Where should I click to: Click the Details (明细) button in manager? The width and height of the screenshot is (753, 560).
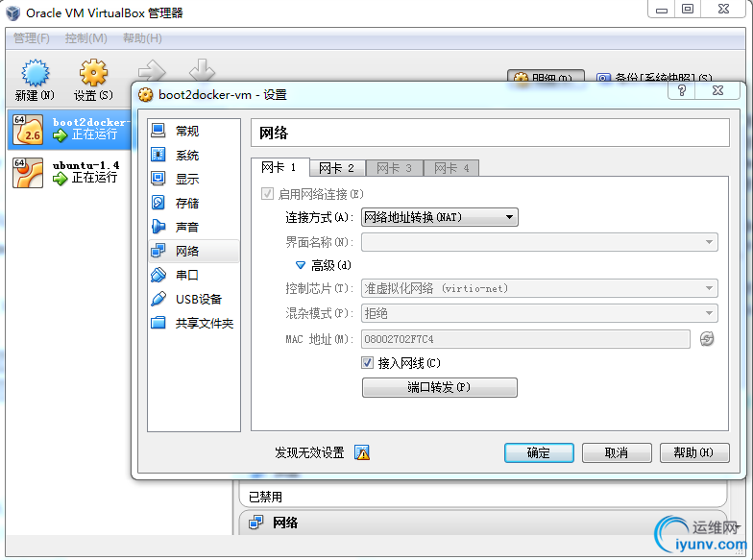546,76
